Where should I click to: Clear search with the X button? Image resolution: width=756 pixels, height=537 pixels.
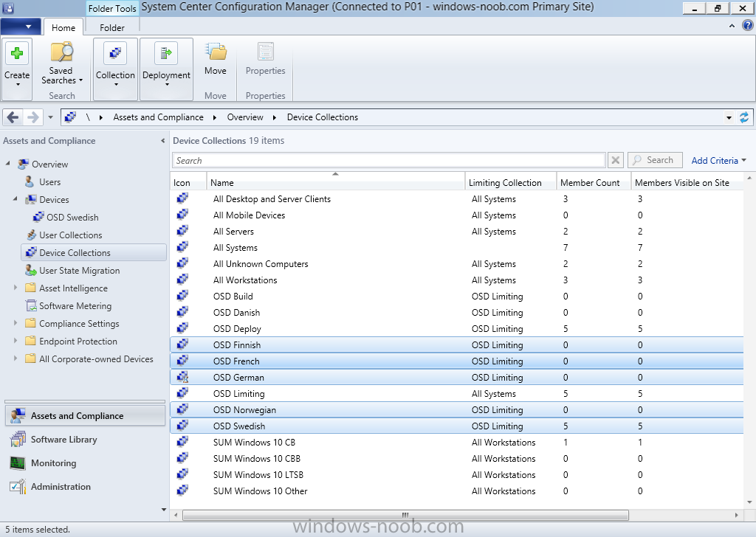(616, 160)
